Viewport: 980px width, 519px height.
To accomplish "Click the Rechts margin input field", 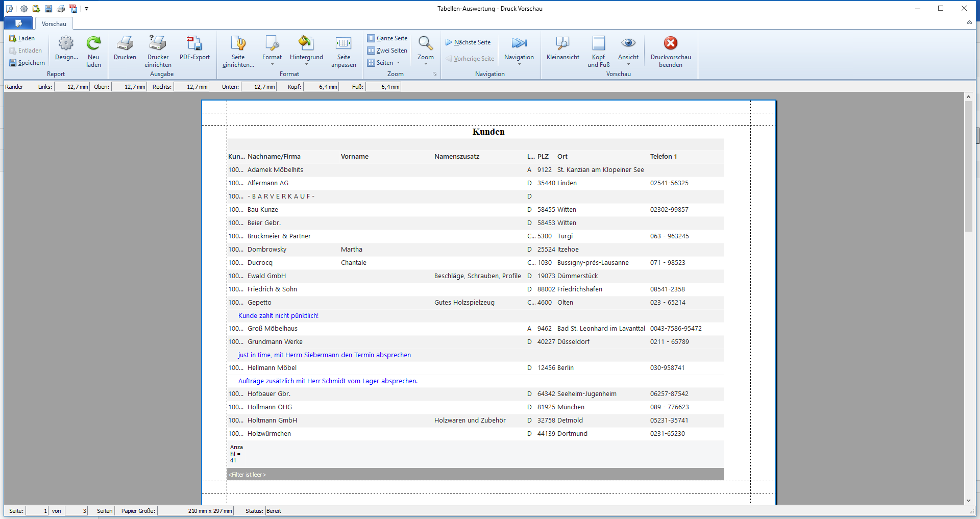I will pyautogui.click(x=191, y=87).
